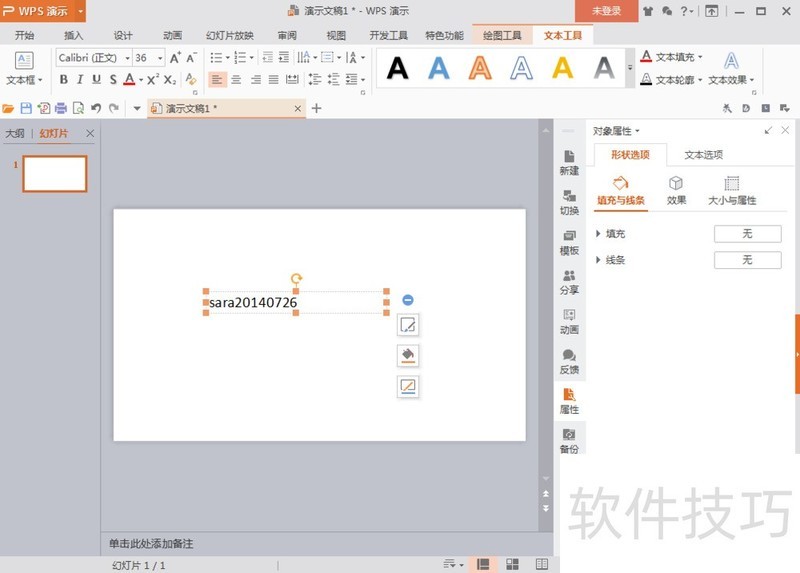The height and width of the screenshot is (573, 800).
Task: Toggle left text alignment
Action: 218,80
